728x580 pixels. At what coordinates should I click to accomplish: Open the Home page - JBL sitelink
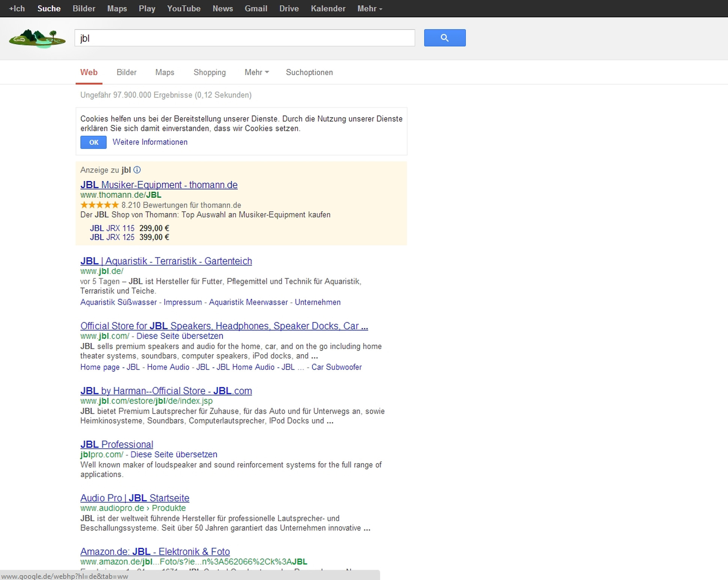(x=110, y=367)
